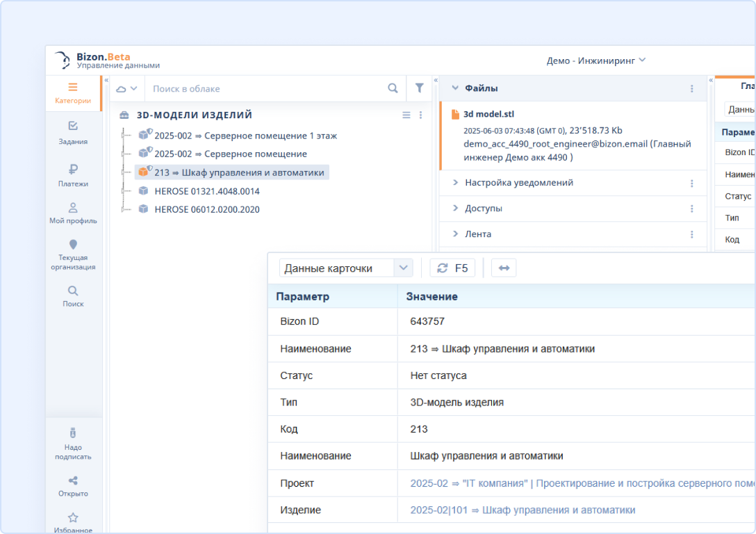Open the 'Надо подписать' sidebar icon
Image resolution: width=756 pixels, height=534 pixels.
click(x=73, y=432)
